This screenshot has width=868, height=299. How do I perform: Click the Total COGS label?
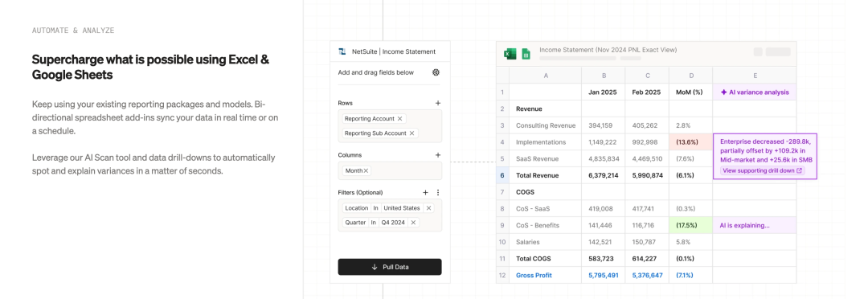point(545,259)
